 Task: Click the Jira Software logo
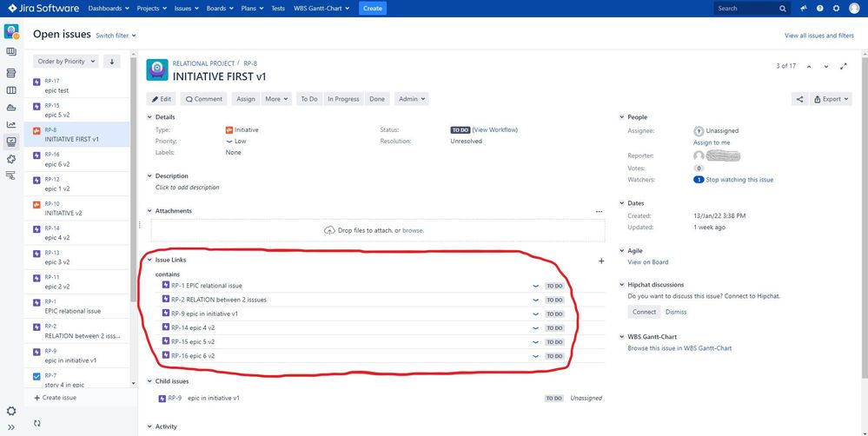pyautogui.click(x=43, y=9)
